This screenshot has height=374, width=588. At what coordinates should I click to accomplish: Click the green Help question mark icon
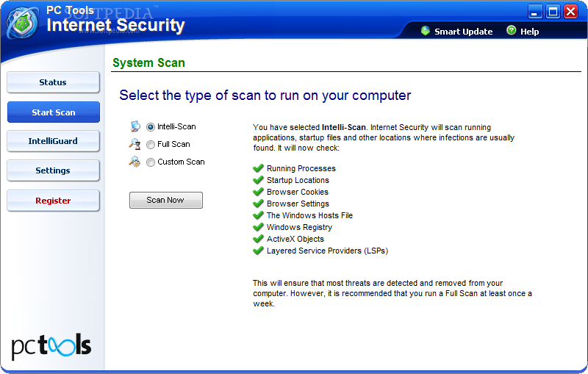[511, 31]
